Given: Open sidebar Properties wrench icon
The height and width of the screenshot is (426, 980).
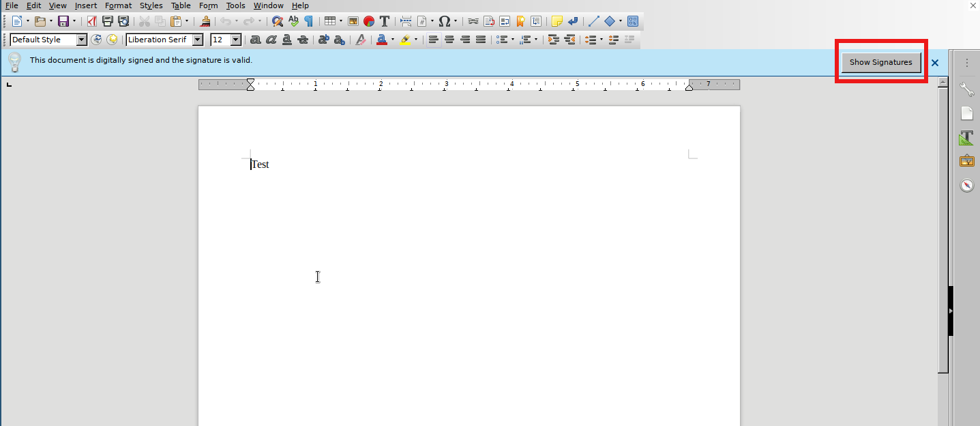Looking at the screenshot, I should [966, 89].
